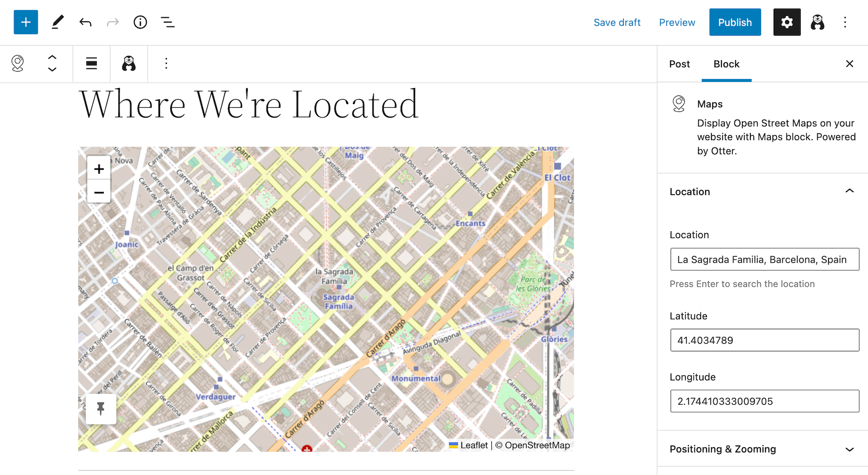Click the Publish button
The image size is (868, 475).
click(x=735, y=22)
